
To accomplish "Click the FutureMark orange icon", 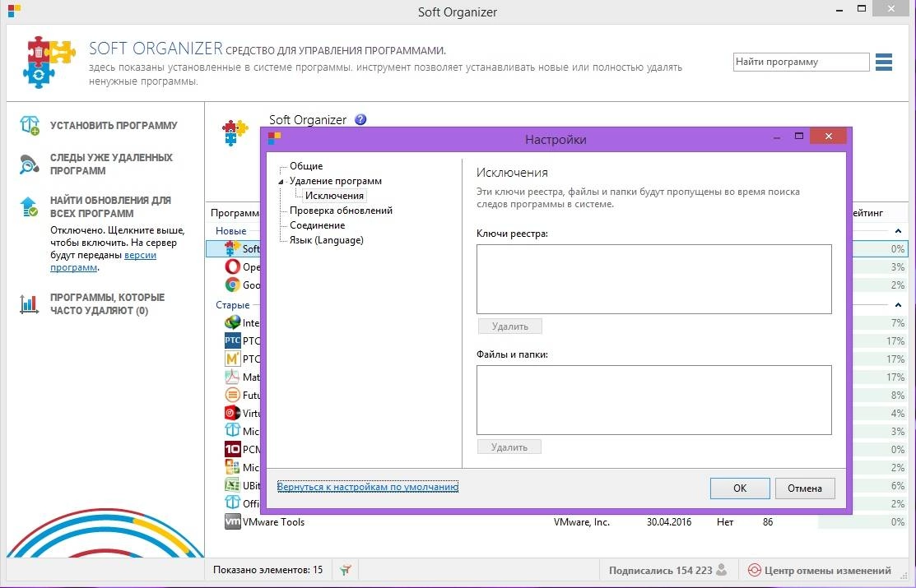I will pos(233,395).
